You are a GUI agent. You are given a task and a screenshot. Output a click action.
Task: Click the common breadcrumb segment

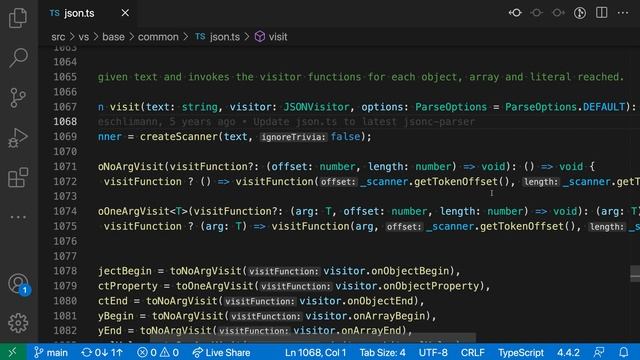click(158, 37)
